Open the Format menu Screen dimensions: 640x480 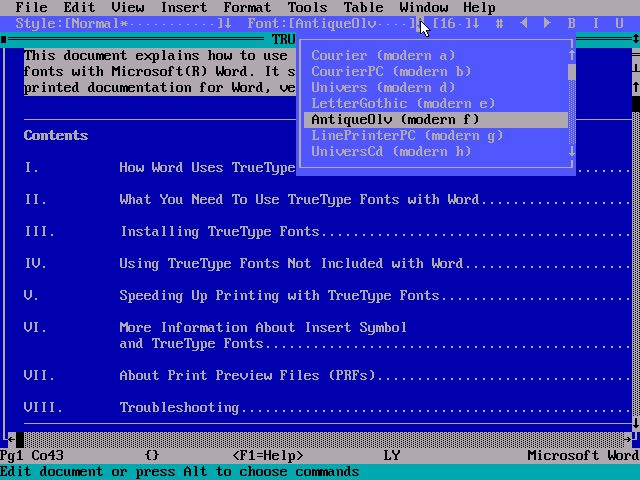246,7
